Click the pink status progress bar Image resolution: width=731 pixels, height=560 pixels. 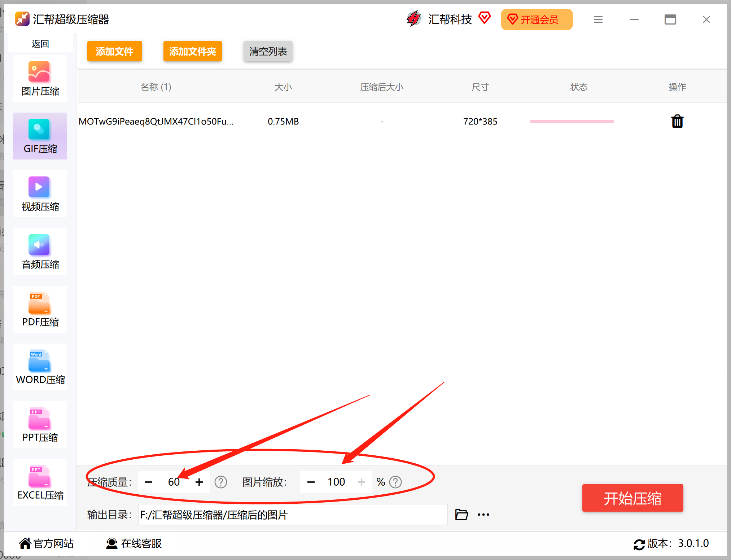[572, 121]
